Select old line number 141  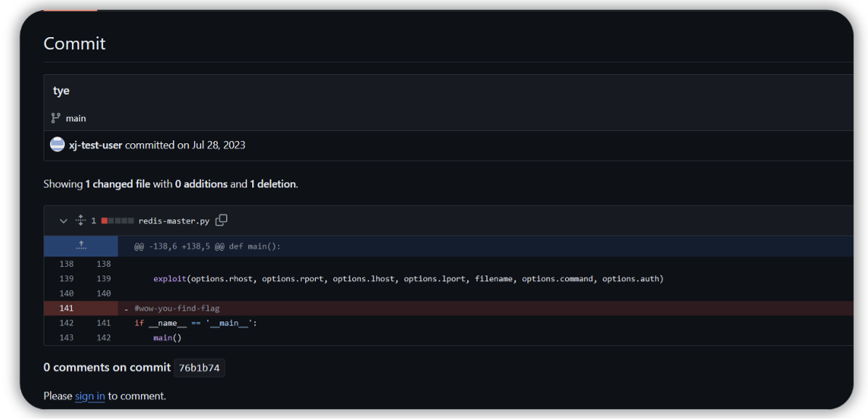point(66,308)
